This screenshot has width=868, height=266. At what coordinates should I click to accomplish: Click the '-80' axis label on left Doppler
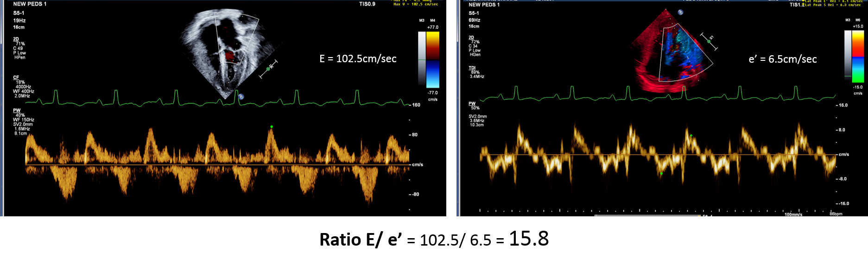coord(415,195)
